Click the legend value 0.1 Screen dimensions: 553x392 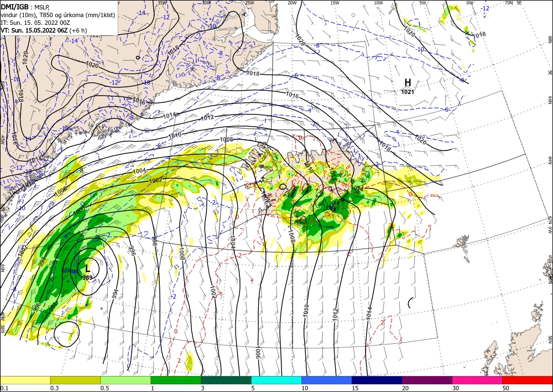[x=4, y=388]
